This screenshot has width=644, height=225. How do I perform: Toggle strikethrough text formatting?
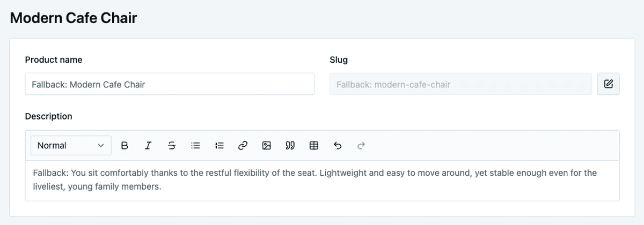point(172,146)
